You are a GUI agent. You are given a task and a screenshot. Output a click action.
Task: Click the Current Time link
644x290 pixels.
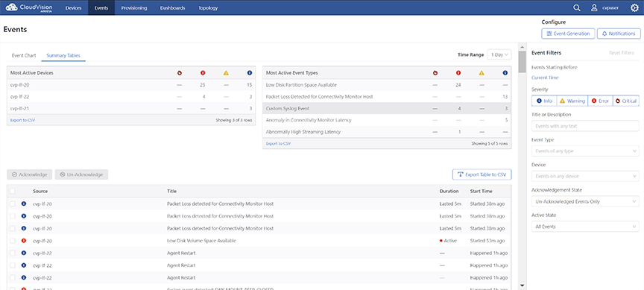tap(545, 78)
